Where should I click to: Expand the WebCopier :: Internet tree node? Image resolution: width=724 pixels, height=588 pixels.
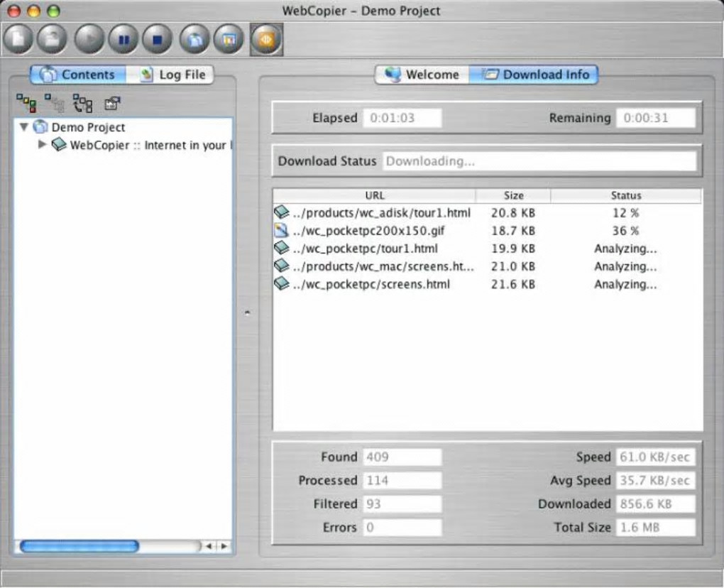click(42, 144)
